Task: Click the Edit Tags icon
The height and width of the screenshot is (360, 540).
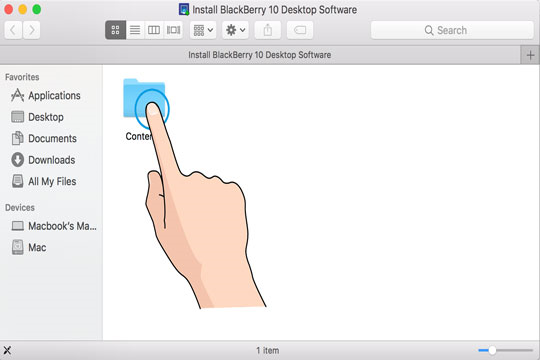Action: coord(300,30)
